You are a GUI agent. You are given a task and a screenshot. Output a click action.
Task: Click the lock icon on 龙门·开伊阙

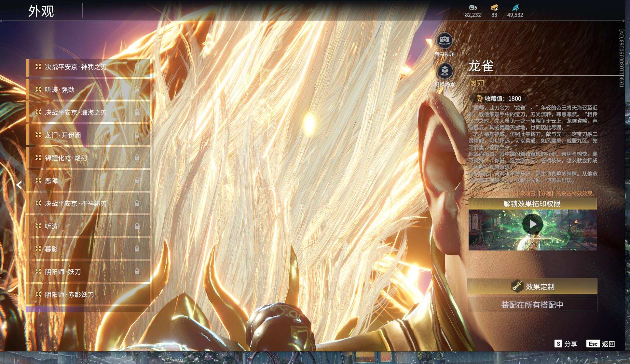137,135
